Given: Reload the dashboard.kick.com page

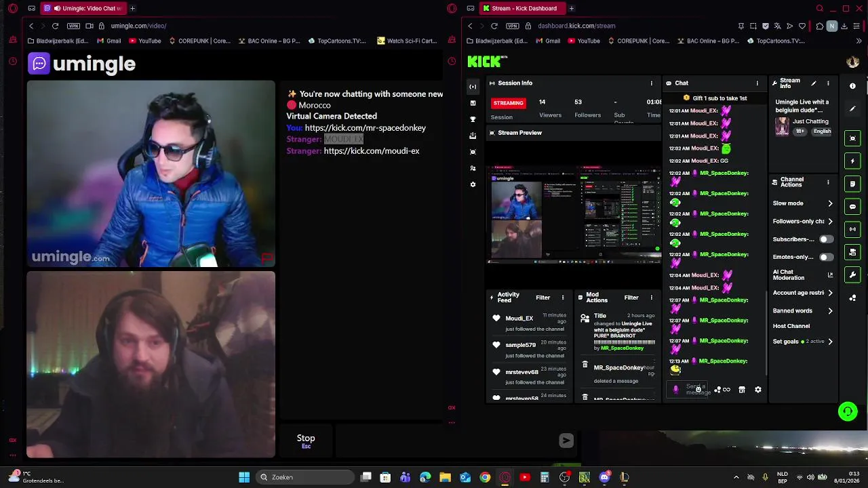Looking at the screenshot, I should pos(494,26).
